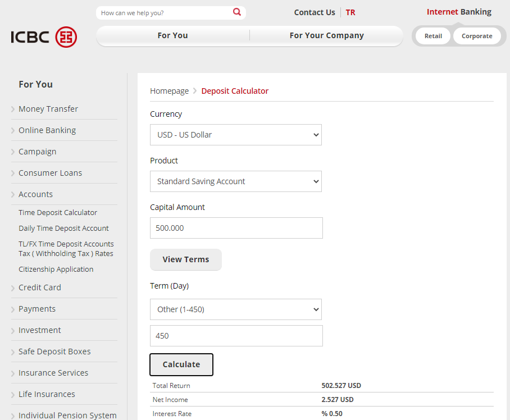Screen dimensions: 510x420
Task: Click the ICBC logo
Action: pos(44,37)
